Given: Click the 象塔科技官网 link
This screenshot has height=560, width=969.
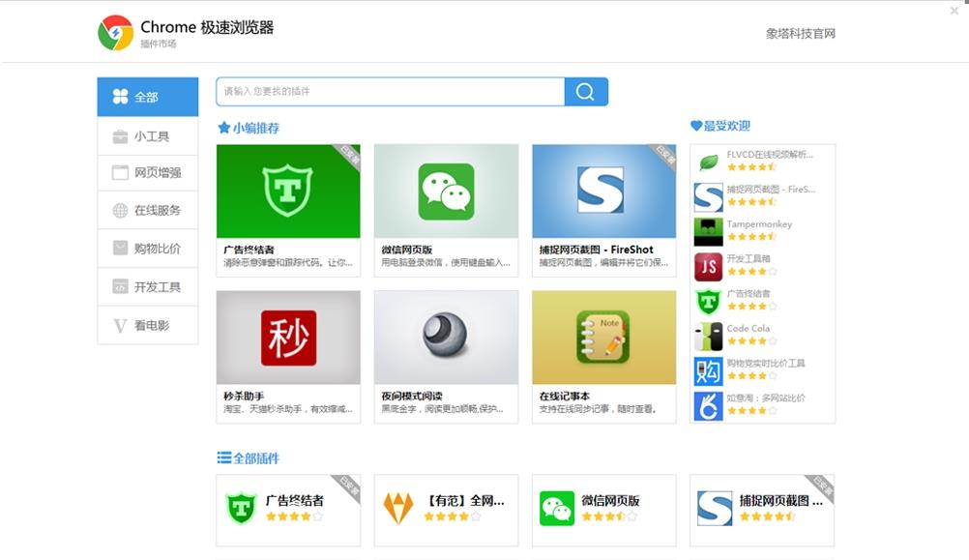Looking at the screenshot, I should 800,34.
